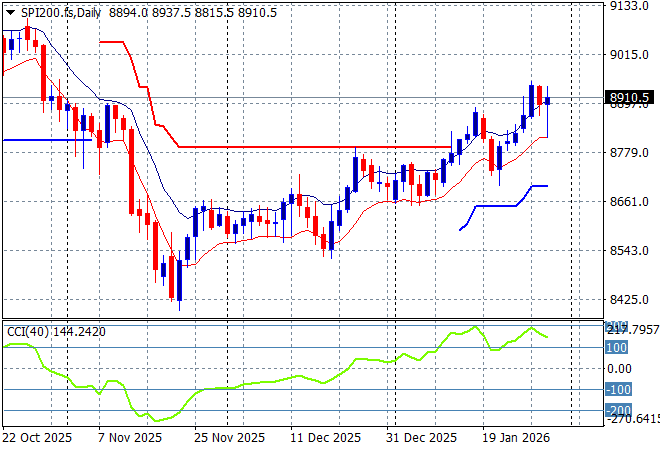660x450 pixels.
Task: Select the CCI maximum value 217.7957
Action: (x=633, y=330)
